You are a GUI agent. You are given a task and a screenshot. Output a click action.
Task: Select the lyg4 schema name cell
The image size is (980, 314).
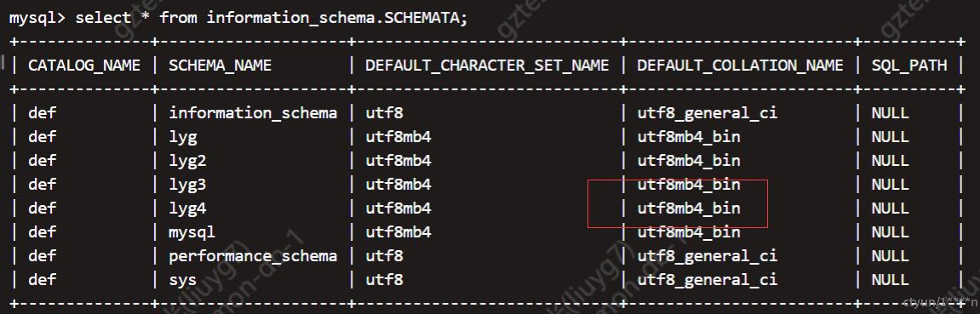[187, 208]
